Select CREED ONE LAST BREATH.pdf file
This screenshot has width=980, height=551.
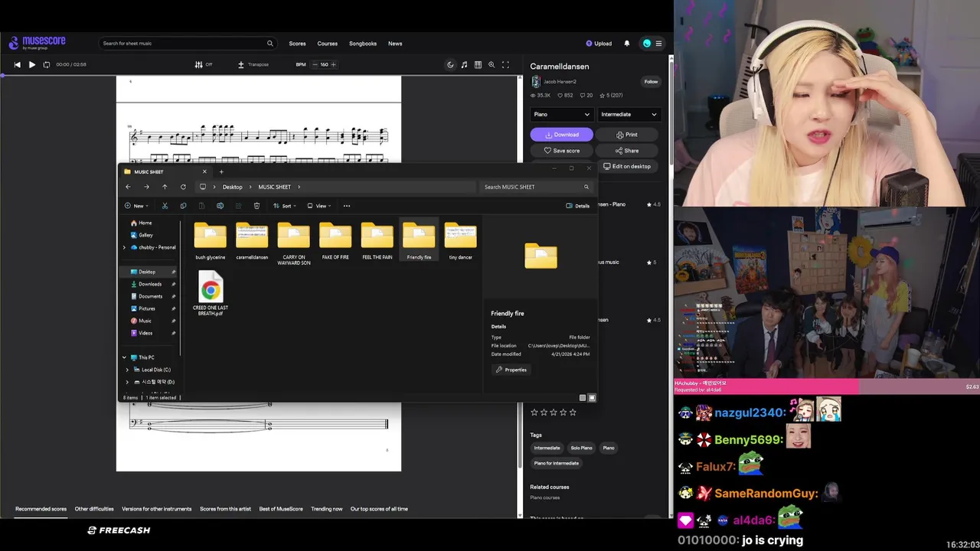click(x=211, y=293)
